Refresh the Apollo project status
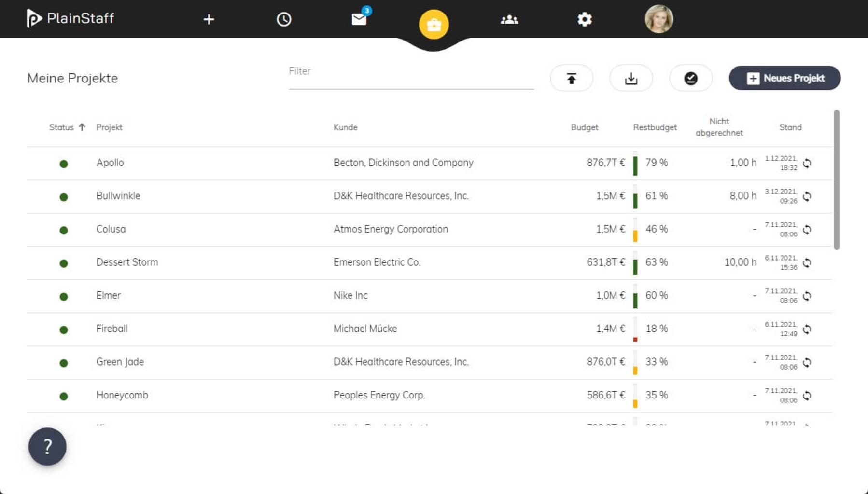Viewport: 868px width, 494px height. pos(807,164)
